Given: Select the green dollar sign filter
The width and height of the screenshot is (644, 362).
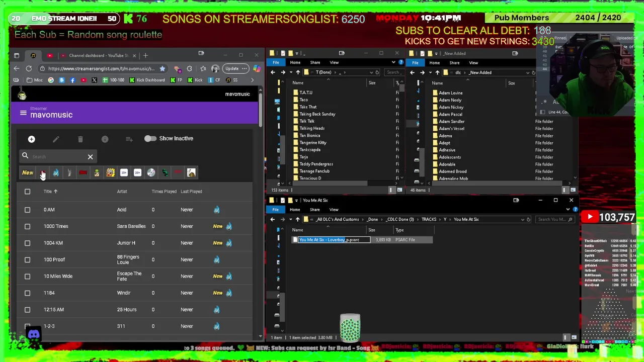Looking at the screenshot, I should (165, 173).
